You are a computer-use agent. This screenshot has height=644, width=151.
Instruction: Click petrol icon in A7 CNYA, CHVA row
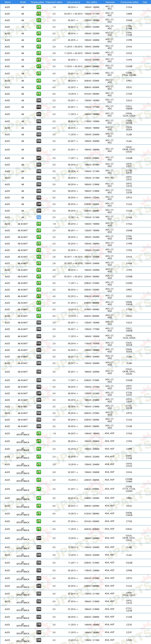39,464
